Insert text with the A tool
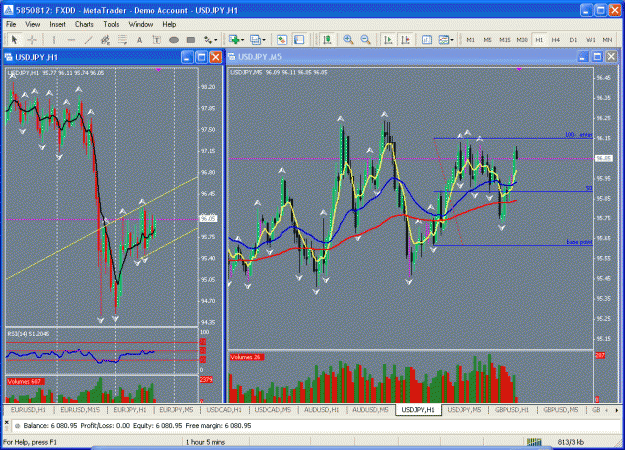 coord(140,40)
